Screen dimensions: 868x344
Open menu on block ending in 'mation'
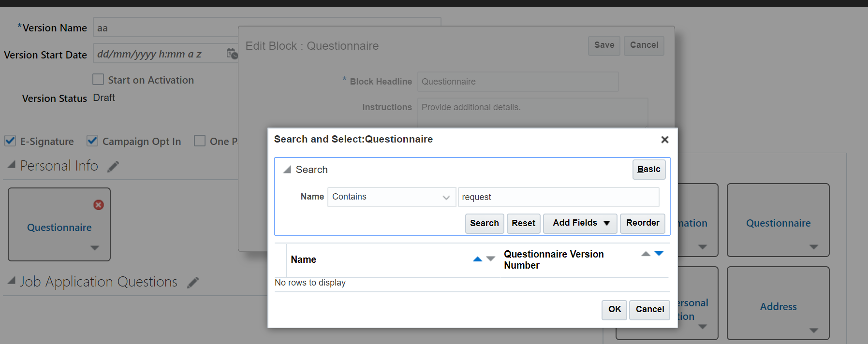click(x=703, y=247)
